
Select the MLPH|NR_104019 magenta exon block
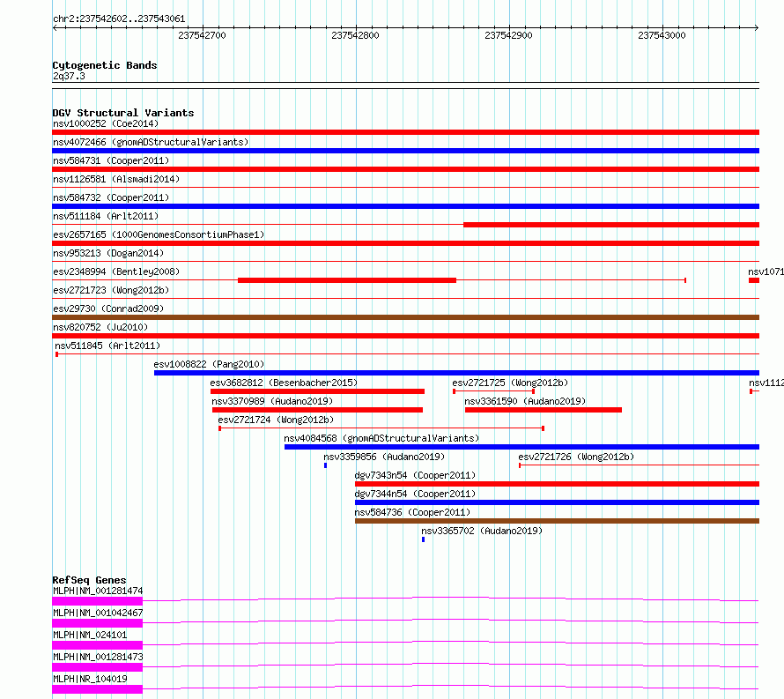[x=98, y=689]
